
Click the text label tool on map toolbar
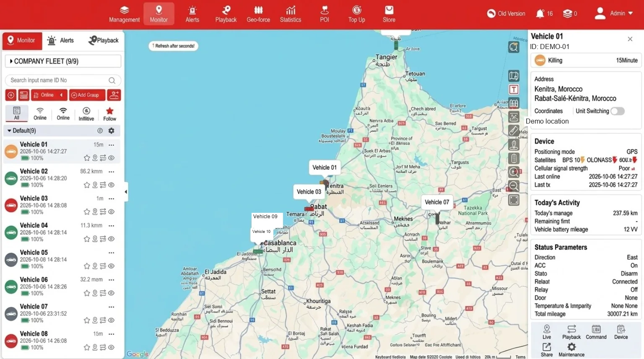pos(514,89)
